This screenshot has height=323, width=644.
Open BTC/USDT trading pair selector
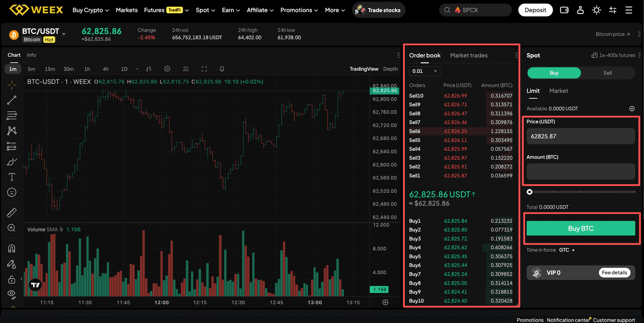[x=44, y=32]
